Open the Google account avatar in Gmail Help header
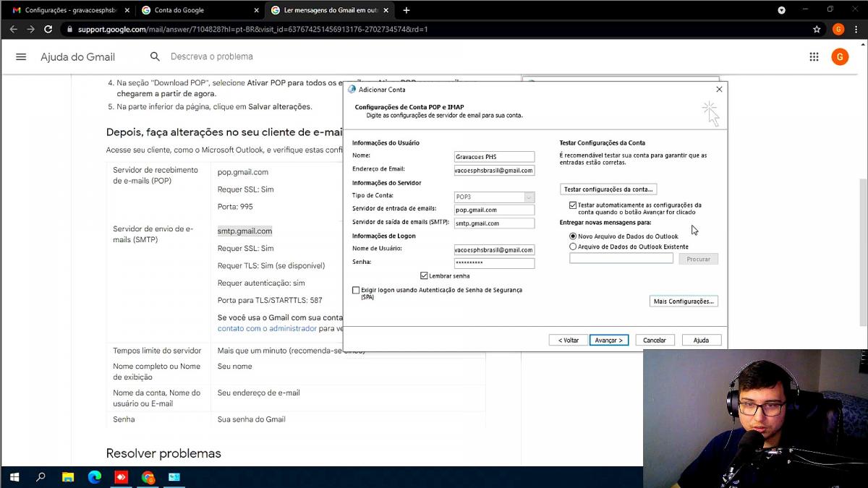Image resolution: width=868 pixels, height=488 pixels. point(840,57)
